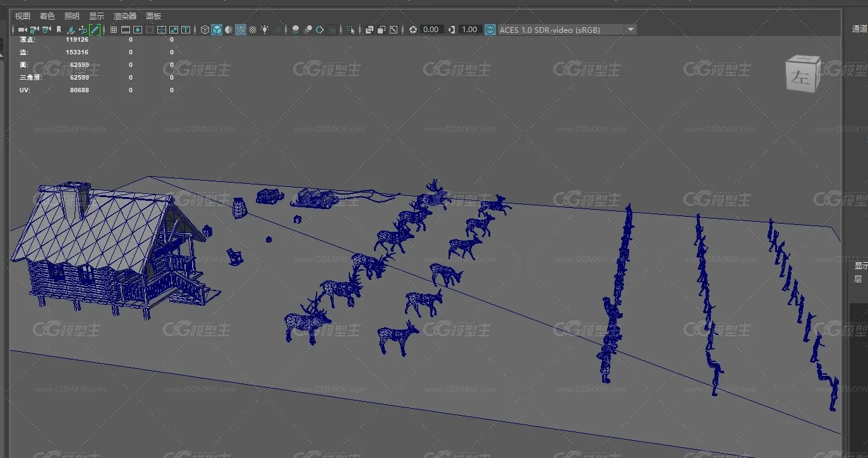
Task: Click the Isolate Select icon
Action: (350, 30)
